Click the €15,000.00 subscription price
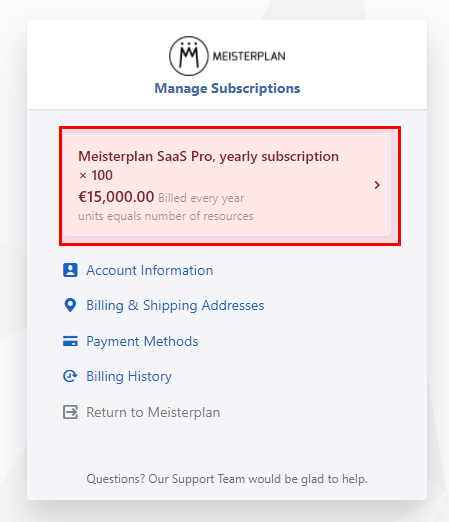The height and width of the screenshot is (522, 449). pyautogui.click(x=116, y=197)
